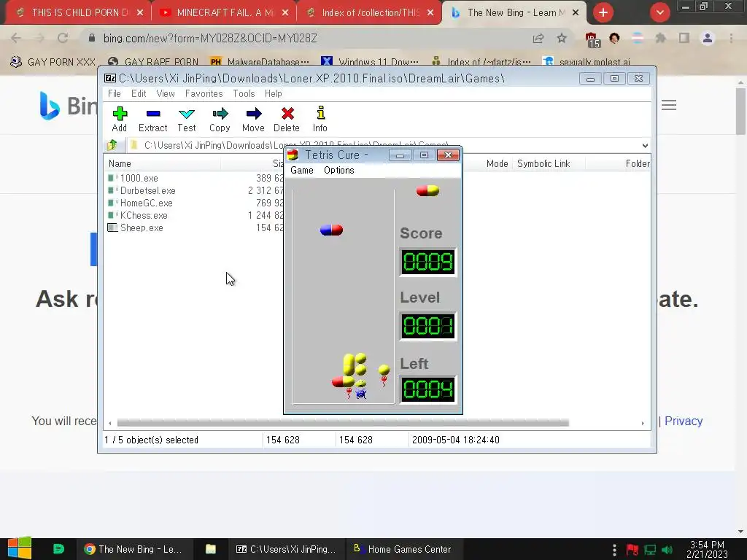This screenshot has height=560, width=747.
Task: Open Chrome's three-dot menu
Action: 731,38
